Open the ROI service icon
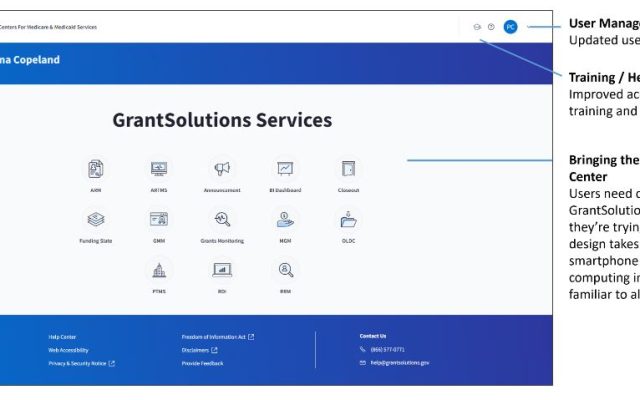 [x=222, y=269]
